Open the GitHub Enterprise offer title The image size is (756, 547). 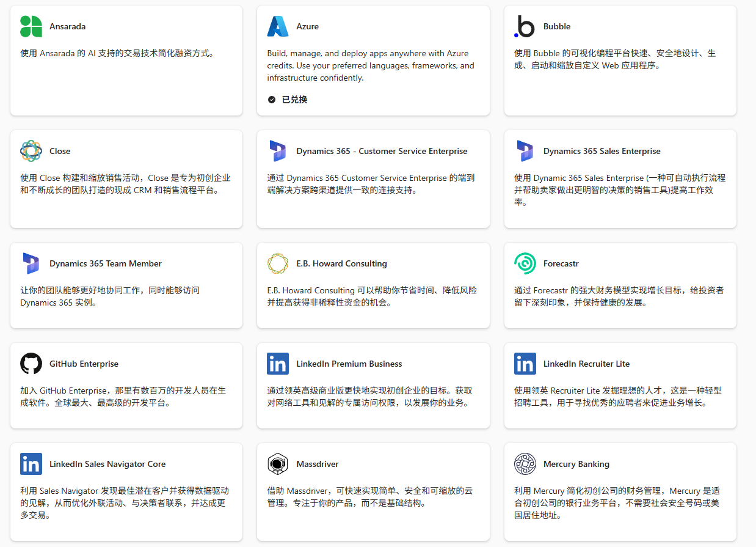[84, 364]
